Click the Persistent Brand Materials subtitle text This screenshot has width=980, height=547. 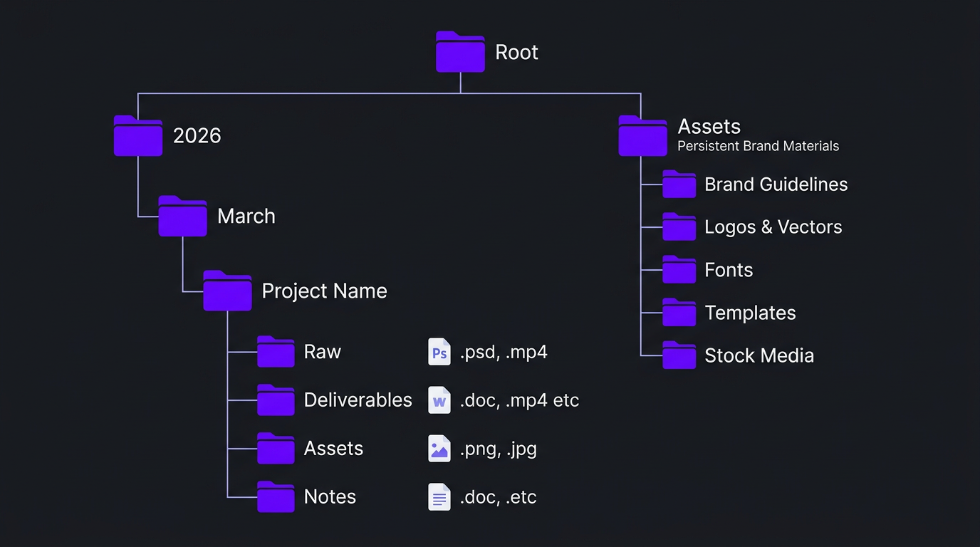758,146
